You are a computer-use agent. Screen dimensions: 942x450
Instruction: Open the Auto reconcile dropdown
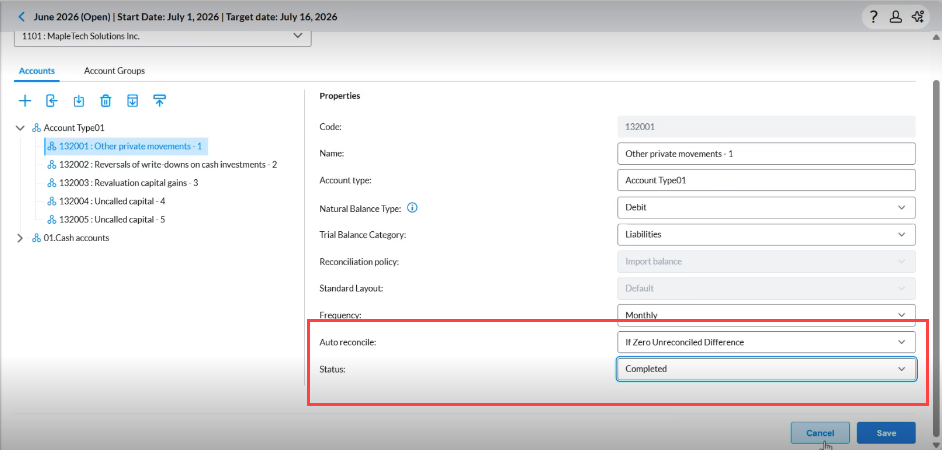(x=766, y=342)
